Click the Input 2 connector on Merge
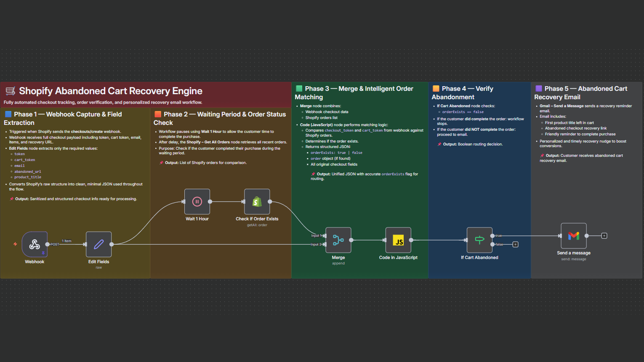 point(325,244)
